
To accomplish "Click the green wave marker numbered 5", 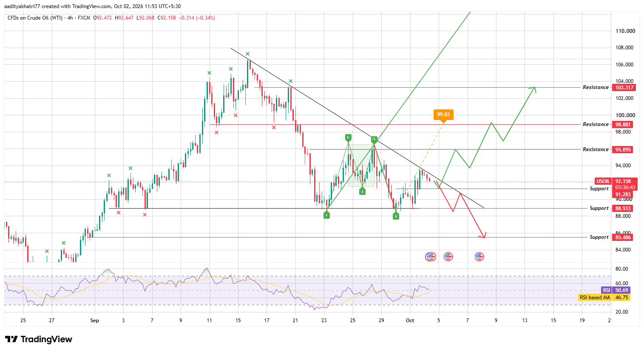I will [x=396, y=216].
